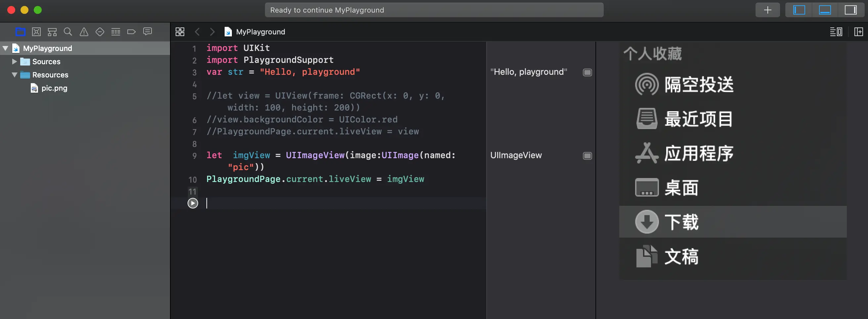The height and width of the screenshot is (319, 868).
Task: Show Quick Look result for UIImageView
Action: [587, 156]
